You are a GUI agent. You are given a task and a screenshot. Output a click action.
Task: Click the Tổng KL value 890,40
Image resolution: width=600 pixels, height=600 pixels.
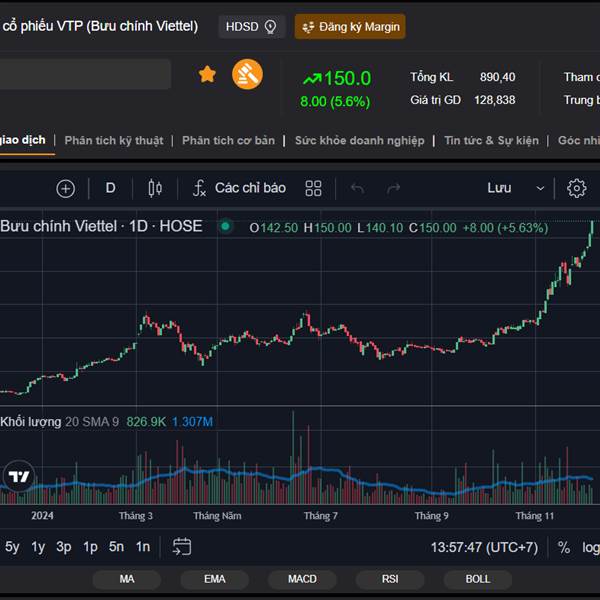[497, 77]
